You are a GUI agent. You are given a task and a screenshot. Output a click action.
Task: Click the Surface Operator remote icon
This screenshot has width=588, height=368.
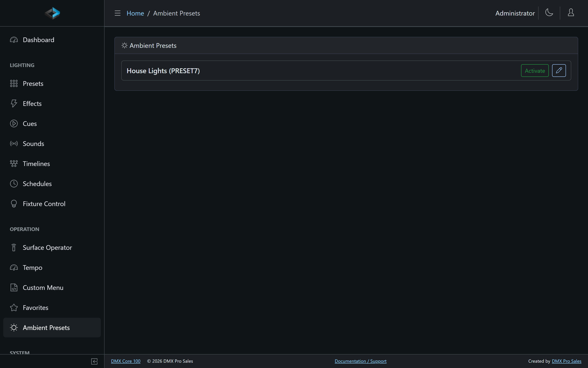point(14,248)
